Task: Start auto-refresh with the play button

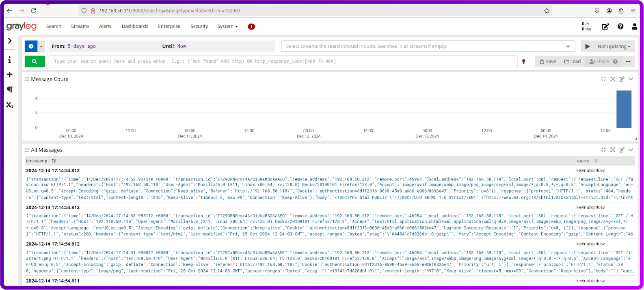Action: tap(587, 47)
